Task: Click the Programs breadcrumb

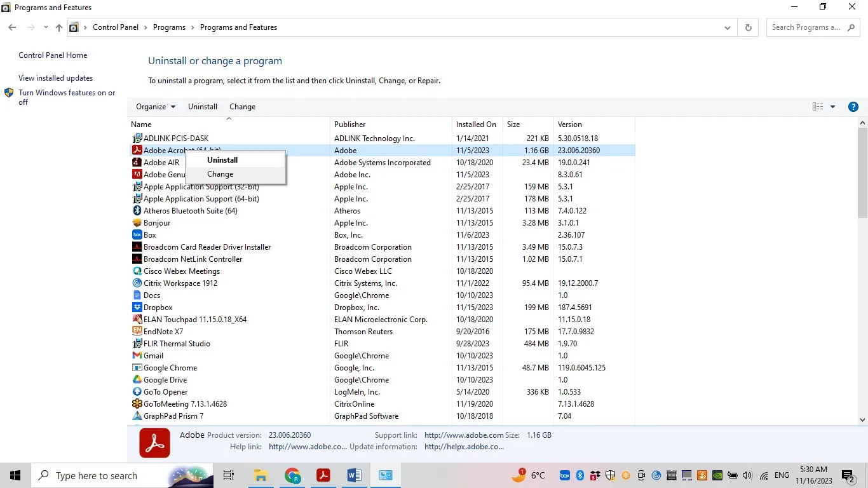Action: 169,27
